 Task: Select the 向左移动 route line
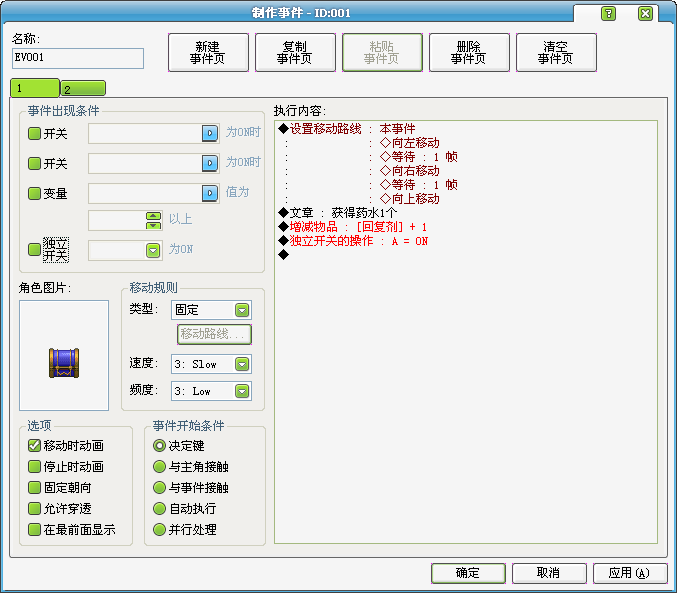tap(409, 143)
